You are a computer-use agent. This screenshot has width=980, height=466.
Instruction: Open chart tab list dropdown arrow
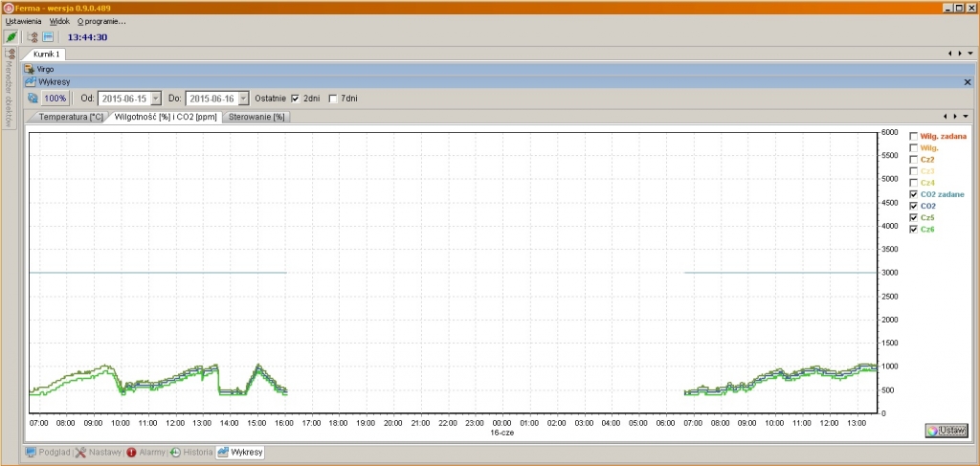969,117
